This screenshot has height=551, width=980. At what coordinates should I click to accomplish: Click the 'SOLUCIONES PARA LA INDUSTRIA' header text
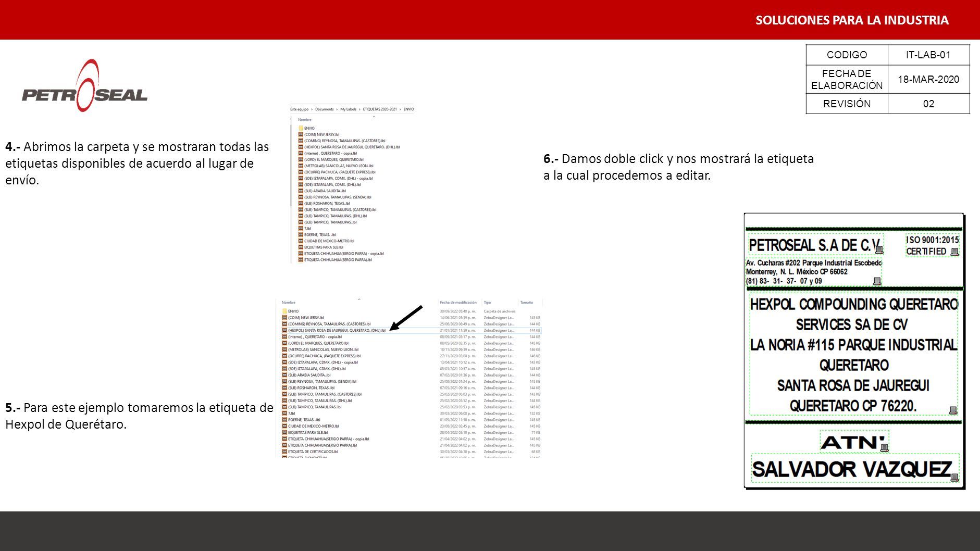coord(852,20)
